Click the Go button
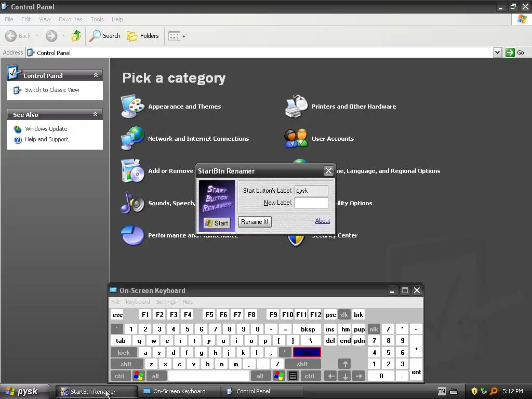The image size is (532, 399). (515, 52)
